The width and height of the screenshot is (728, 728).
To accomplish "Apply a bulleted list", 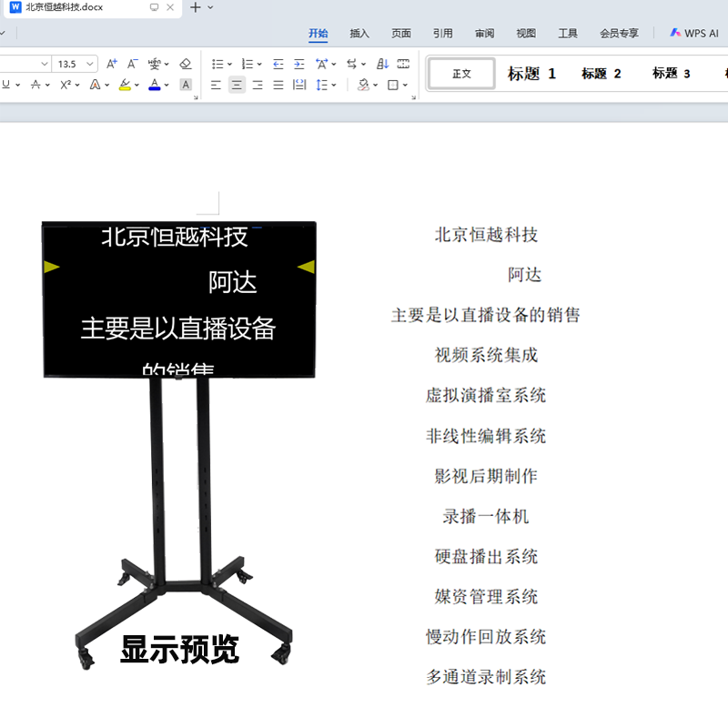I will (x=217, y=64).
